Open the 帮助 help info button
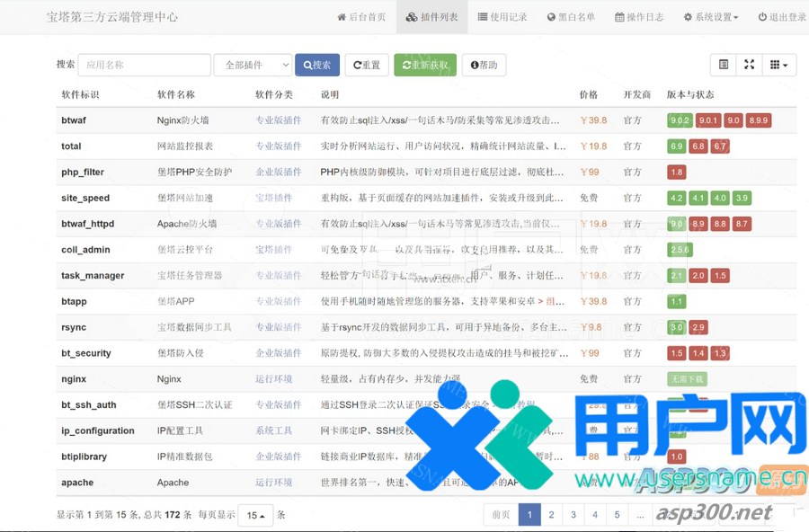 (x=484, y=65)
